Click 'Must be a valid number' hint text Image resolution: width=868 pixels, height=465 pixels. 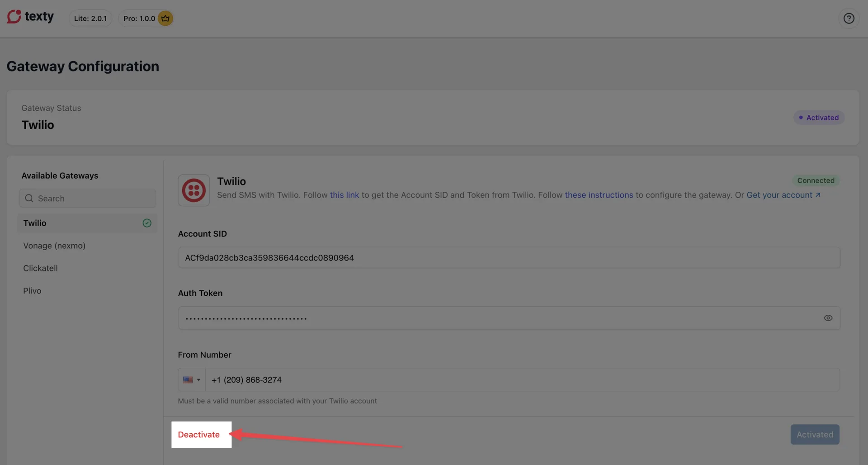pos(277,401)
